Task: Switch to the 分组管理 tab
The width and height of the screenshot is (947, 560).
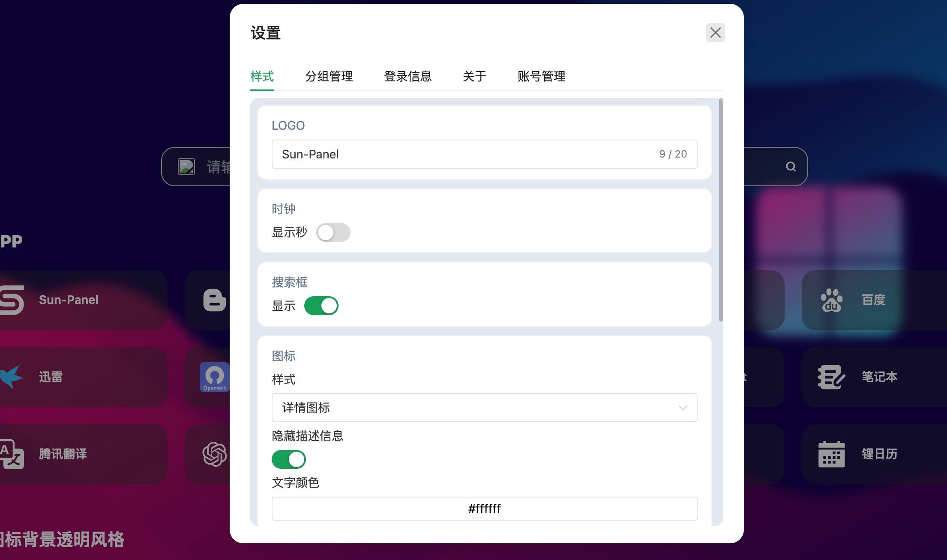Action: pyautogui.click(x=329, y=76)
